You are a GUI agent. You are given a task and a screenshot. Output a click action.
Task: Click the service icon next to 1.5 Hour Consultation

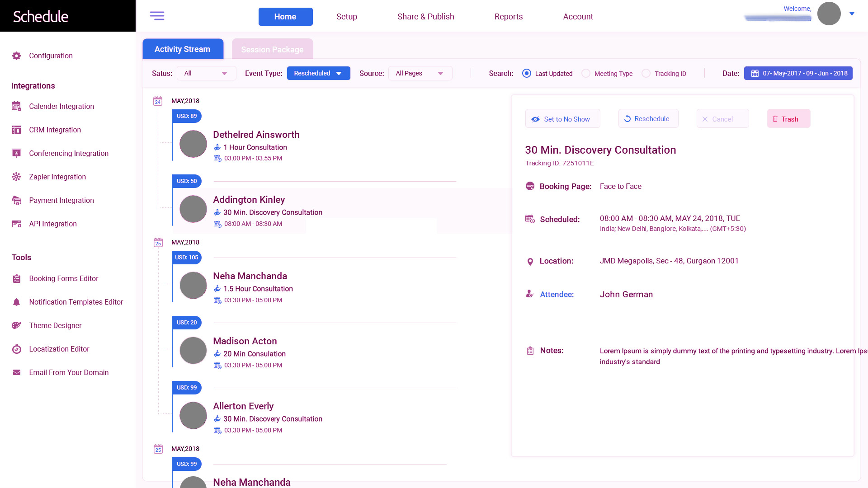(217, 289)
